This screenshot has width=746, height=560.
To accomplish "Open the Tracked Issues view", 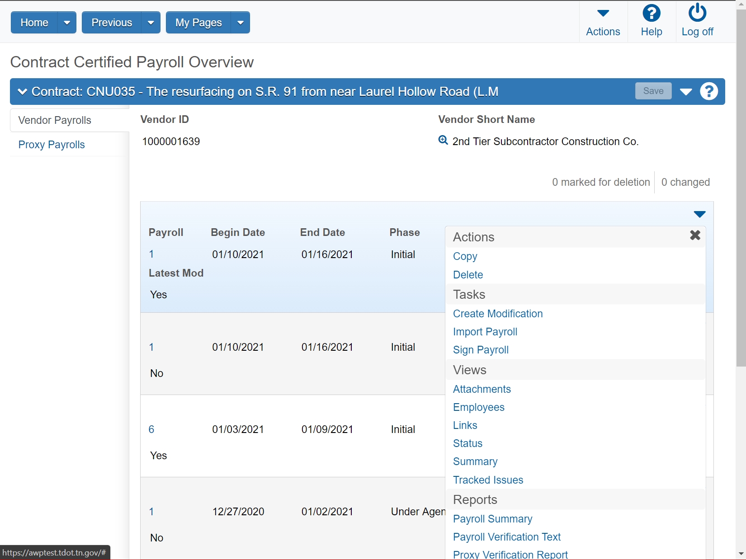I will click(x=488, y=480).
